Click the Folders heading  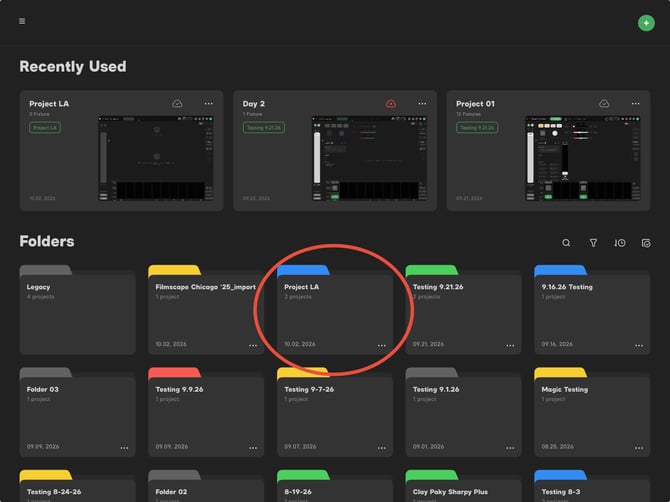tap(47, 241)
